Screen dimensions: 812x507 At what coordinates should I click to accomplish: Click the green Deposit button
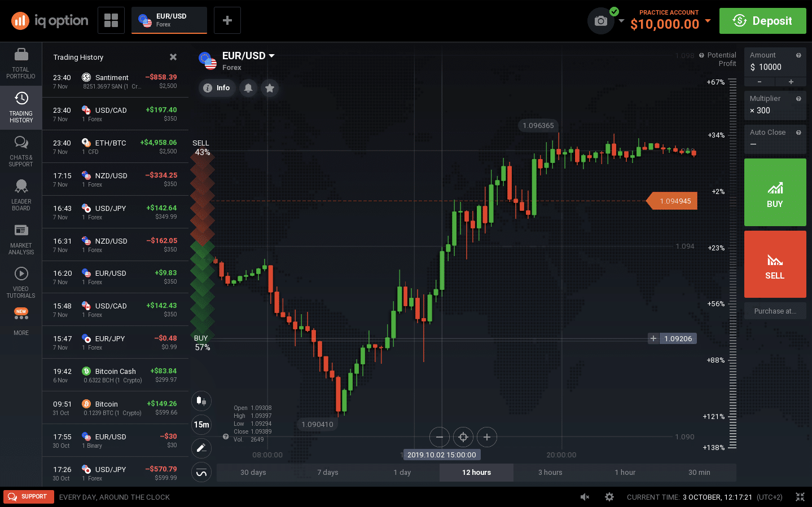coord(763,21)
